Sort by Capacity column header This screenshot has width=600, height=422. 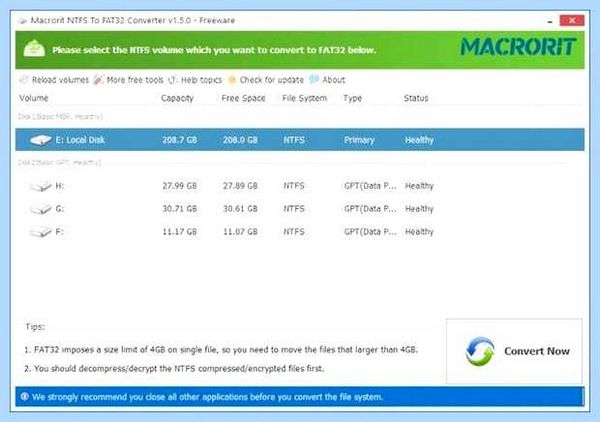(177, 98)
